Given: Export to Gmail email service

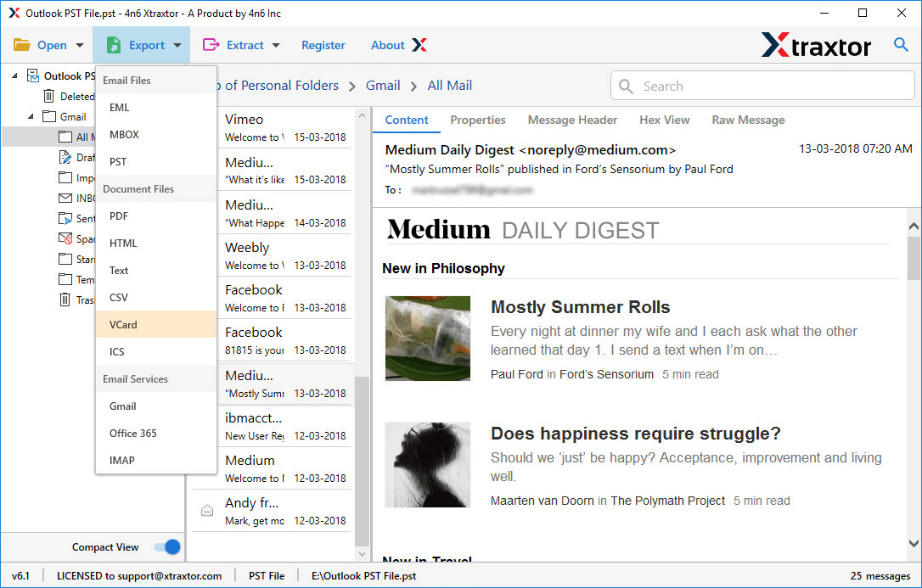Looking at the screenshot, I should (156, 406).
